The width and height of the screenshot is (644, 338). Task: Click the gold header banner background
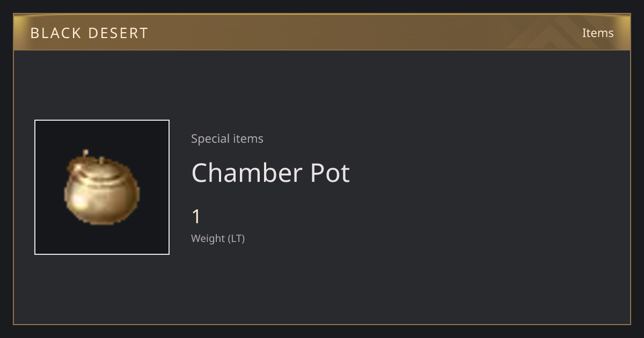pos(322,33)
